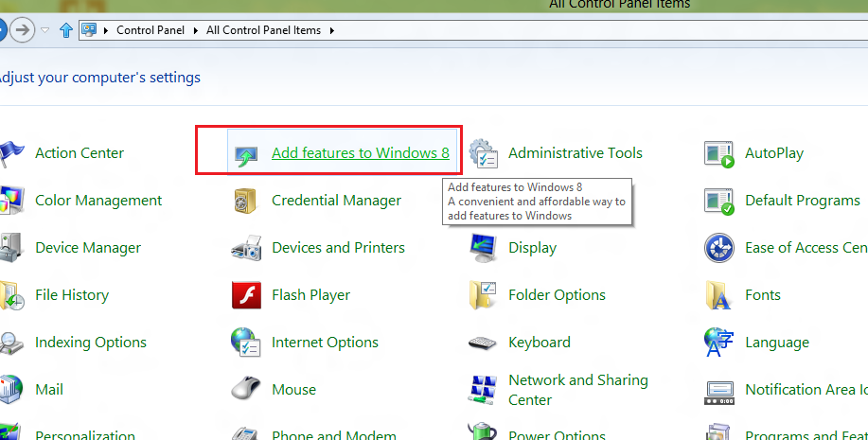Open the Default Programs link
The height and width of the screenshot is (440, 868).
coord(803,201)
